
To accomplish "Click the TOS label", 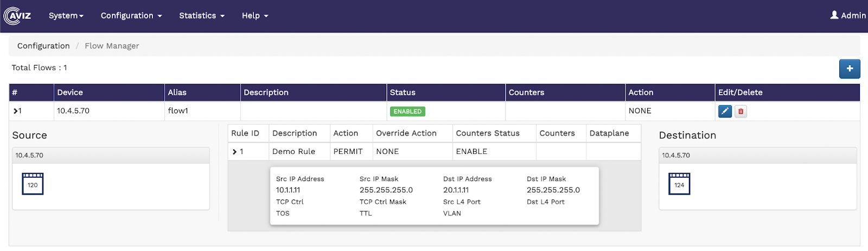I will click(x=283, y=214).
